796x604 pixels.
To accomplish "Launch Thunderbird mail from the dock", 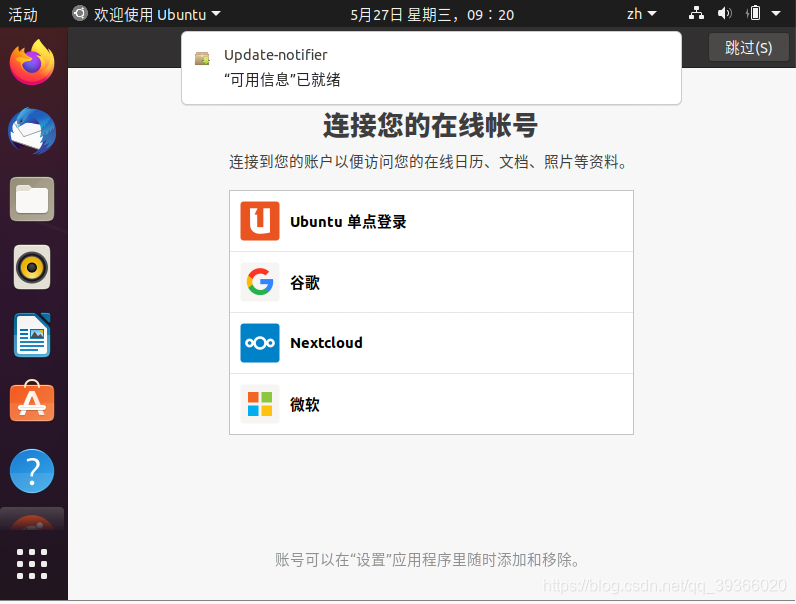I will point(32,131).
